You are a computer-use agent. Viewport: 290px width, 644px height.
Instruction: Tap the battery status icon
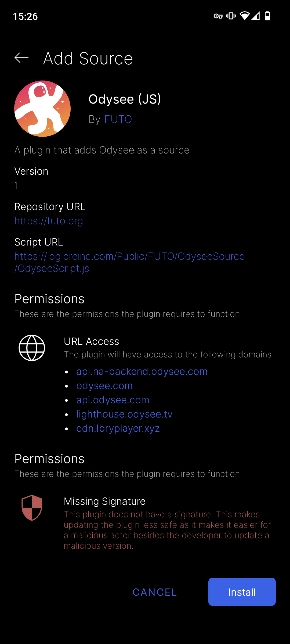pos(267,16)
